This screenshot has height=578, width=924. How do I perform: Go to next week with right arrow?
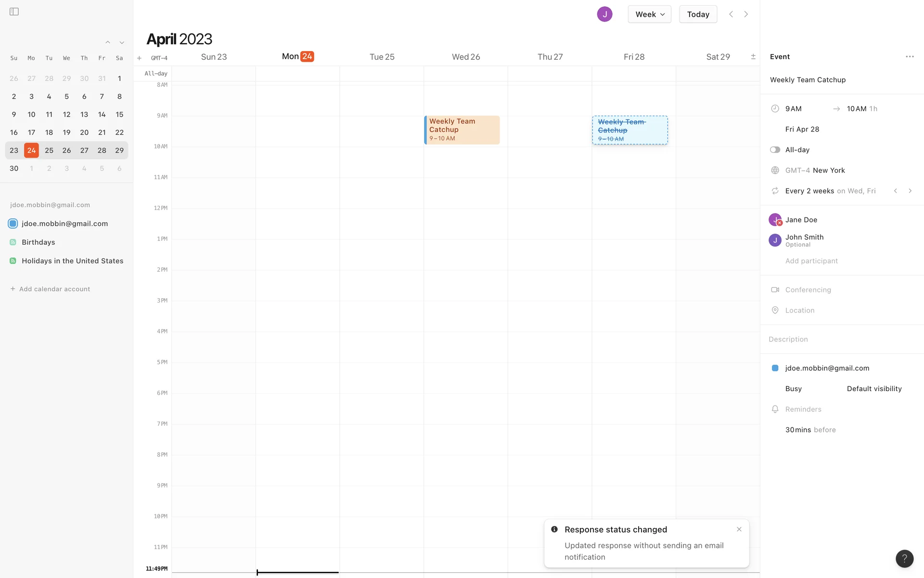[x=746, y=14]
